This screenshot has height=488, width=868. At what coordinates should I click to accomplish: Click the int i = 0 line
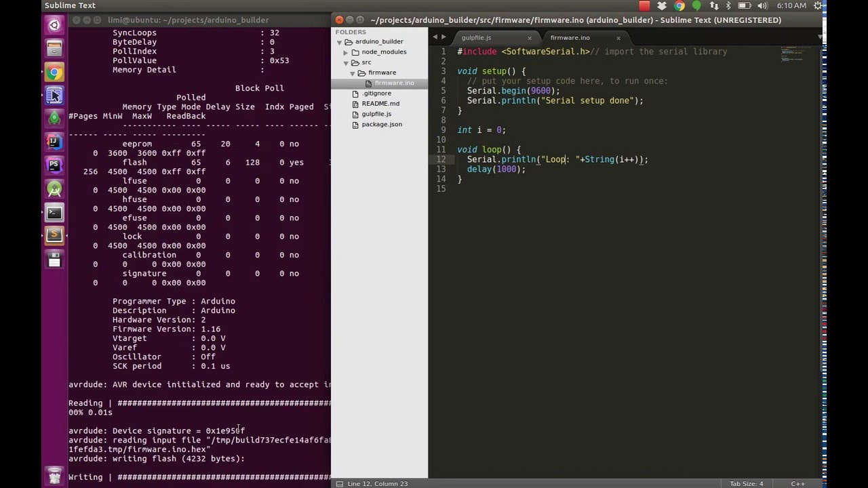coord(481,130)
